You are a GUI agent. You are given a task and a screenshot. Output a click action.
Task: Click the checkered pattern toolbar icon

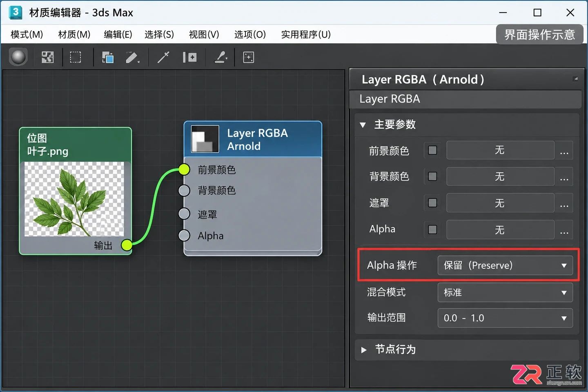[48, 57]
